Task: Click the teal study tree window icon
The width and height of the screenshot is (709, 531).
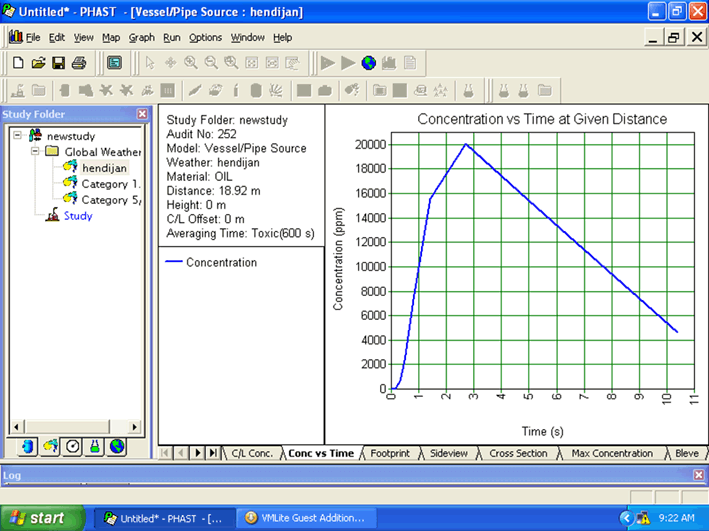Action: (x=114, y=63)
